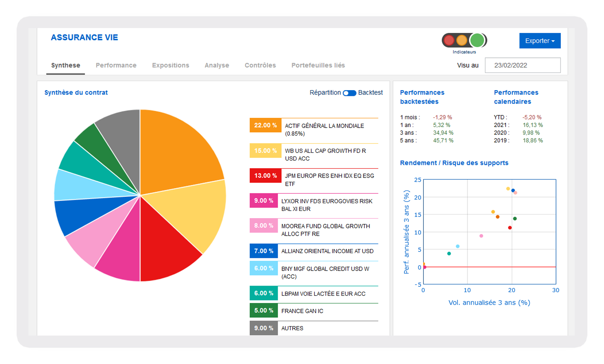Click the red 13.00 % legend swatch
The height and width of the screenshot is (364, 604).
pyautogui.click(x=265, y=176)
